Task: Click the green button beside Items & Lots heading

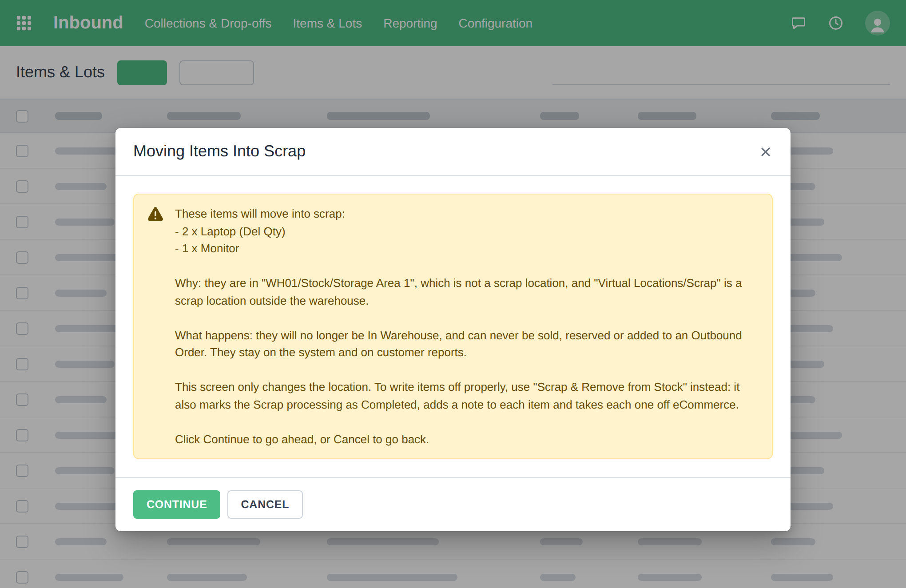Action: pos(142,73)
